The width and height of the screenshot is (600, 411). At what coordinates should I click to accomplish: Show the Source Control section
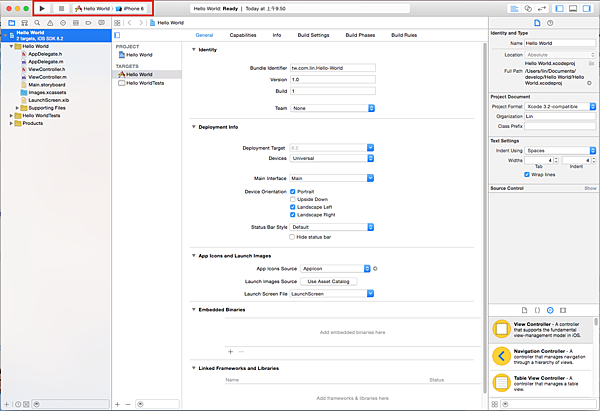coord(590,188)
